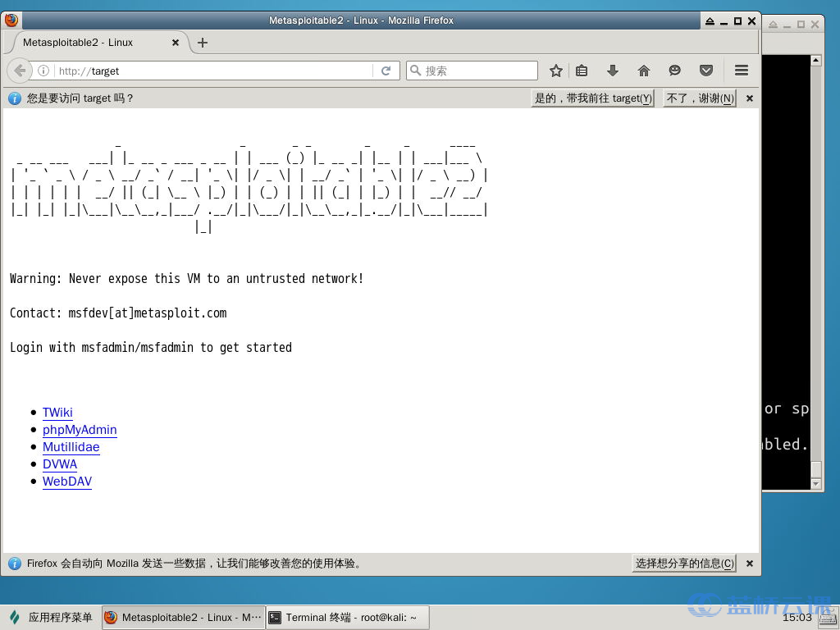Click the keyboard icon in system tray

click(829, 619)
